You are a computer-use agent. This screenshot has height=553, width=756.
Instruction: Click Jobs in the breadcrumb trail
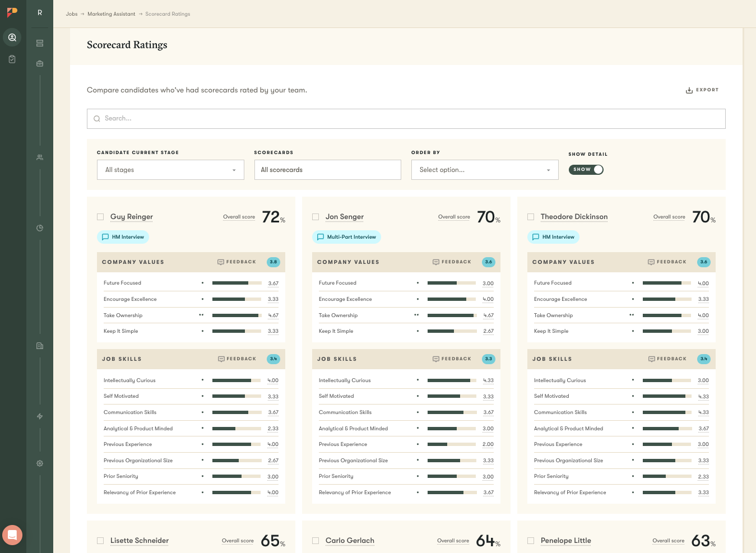coord(72,14)
